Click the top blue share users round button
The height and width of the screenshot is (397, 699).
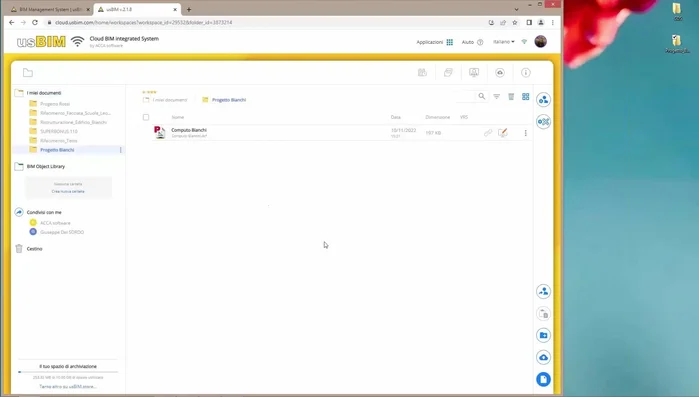tap(543, 100)
